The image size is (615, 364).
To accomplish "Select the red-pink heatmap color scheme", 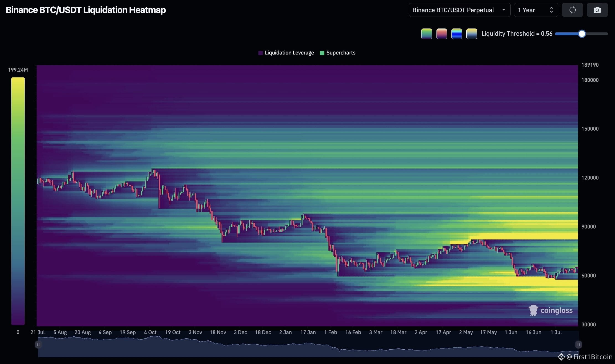I will coord(441,34).
